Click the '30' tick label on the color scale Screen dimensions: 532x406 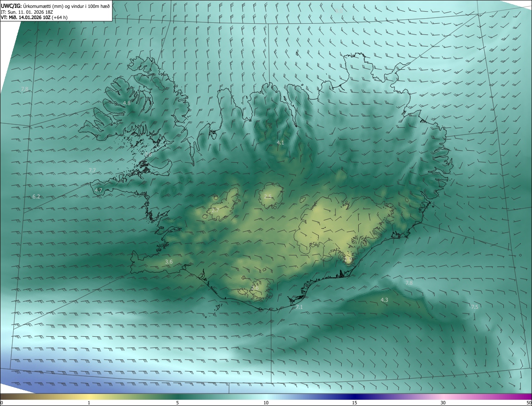pyautogui.click(x=443, y=403)
